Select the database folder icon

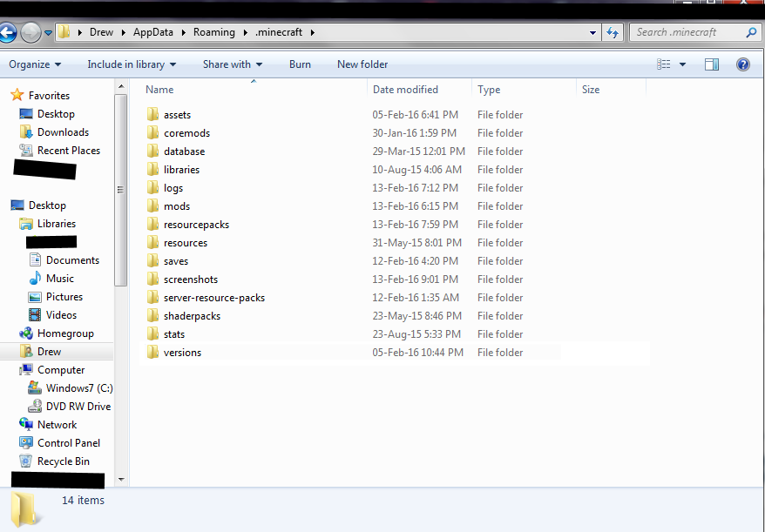tap(152, 152)
